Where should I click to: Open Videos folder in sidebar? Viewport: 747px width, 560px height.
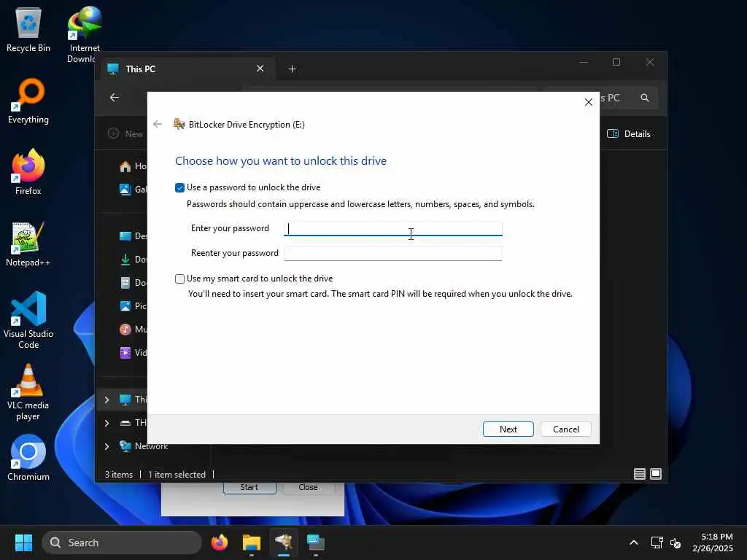click(x=133, y=353)
